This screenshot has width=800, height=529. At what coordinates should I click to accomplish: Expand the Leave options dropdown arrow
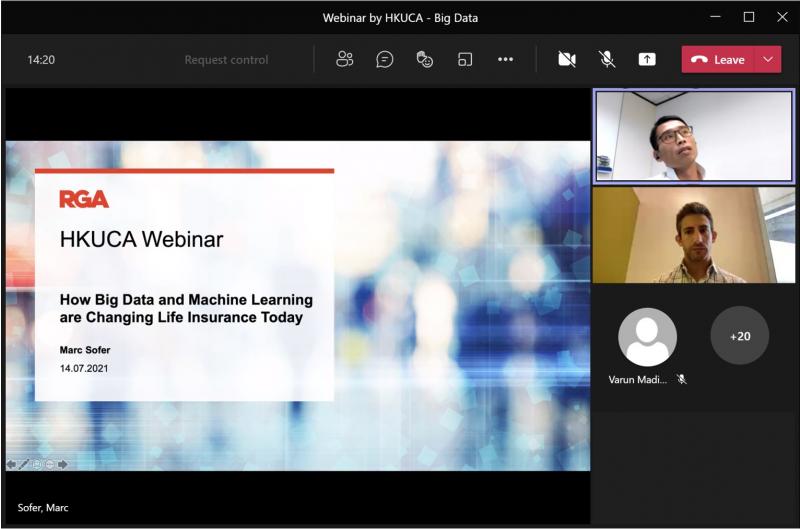[x=768, y=59]
